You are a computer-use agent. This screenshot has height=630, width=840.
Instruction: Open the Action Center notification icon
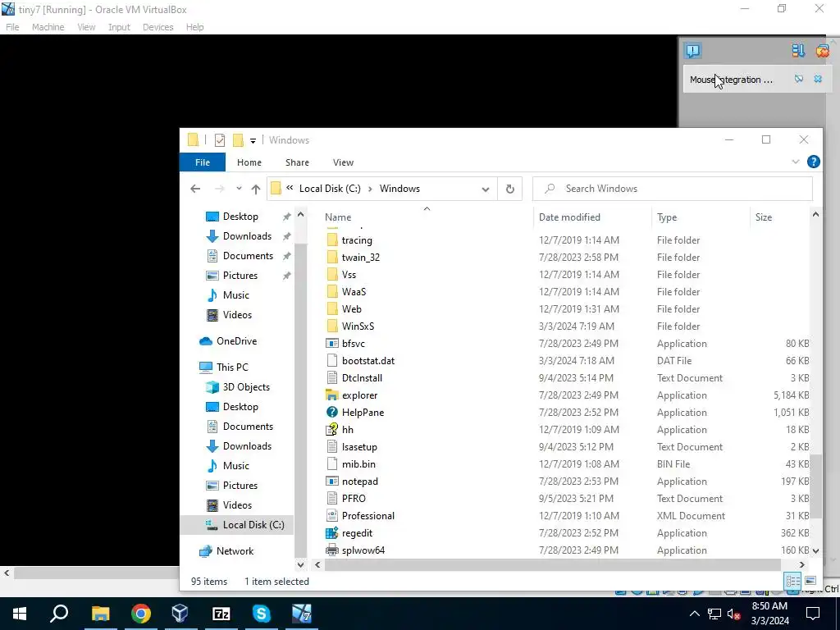click(813, 614)
